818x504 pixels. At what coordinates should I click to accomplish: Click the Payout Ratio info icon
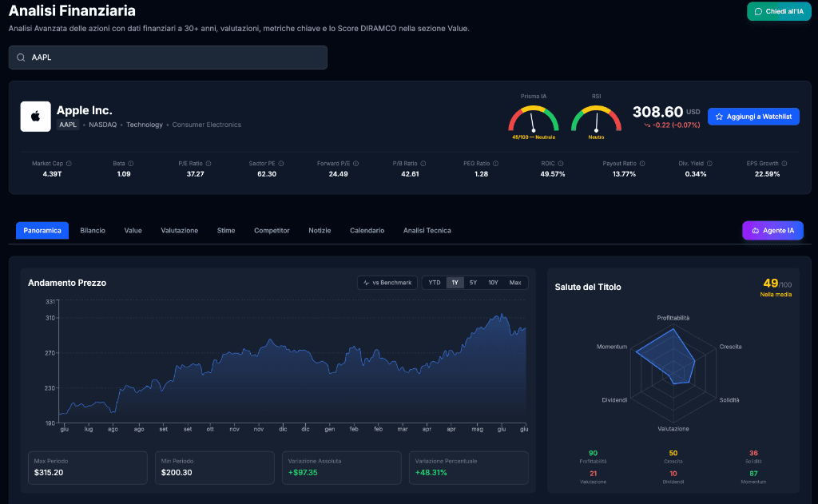pos(642,164)
